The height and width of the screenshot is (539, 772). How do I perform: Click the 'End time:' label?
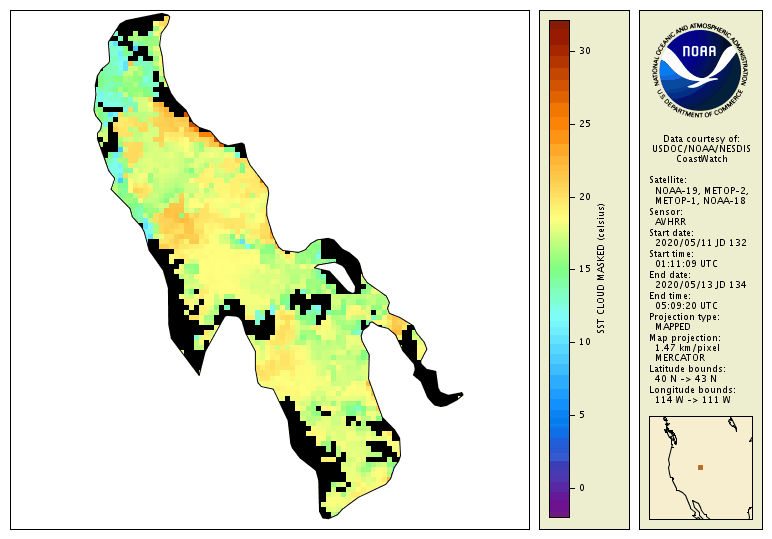[x=670, y=296]
